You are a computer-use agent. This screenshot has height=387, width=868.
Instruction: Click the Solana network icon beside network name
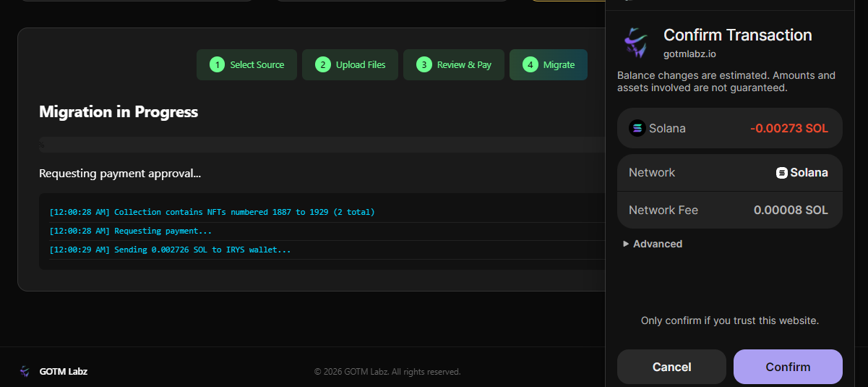tap(781, 173)
